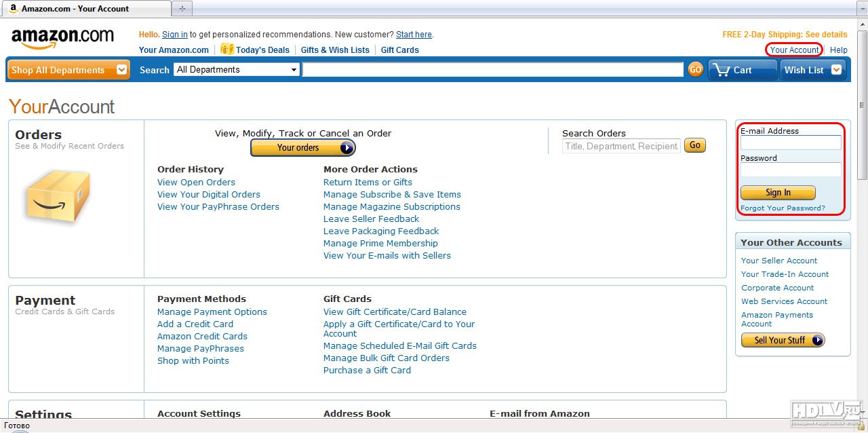Viewport: 868px width, 433px height.
Task: Click the orange GO search icon
Action: click(x=695, y=69)
